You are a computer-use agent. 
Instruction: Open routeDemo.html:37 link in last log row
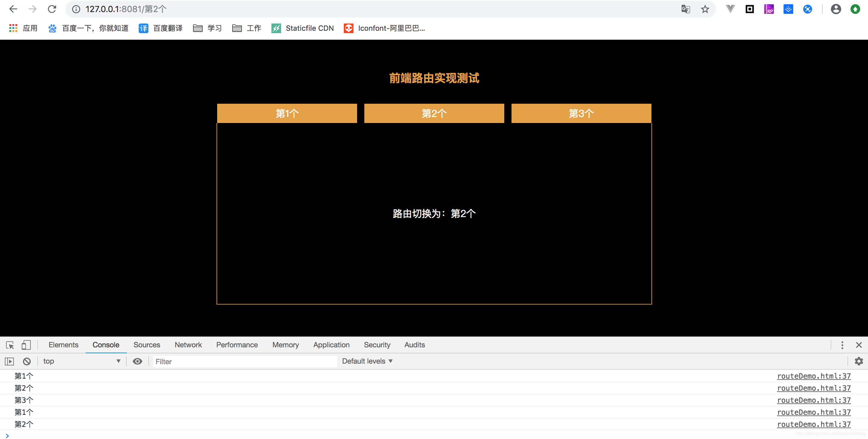pos(814,425)
